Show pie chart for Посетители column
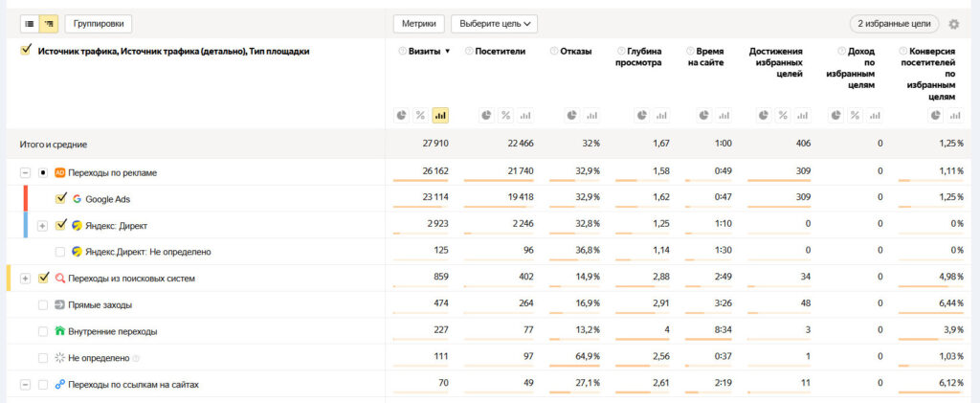The width and height of the screenshot is (980, 403). [x=487, y=115]
